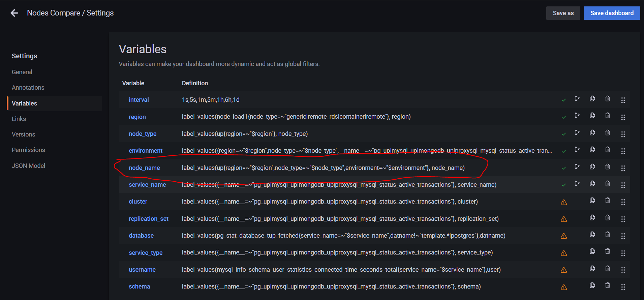The height and width of the screenshot is (300, 644).
Task: Show dependencies for node_type variable
Action: [x=577, y=133]
